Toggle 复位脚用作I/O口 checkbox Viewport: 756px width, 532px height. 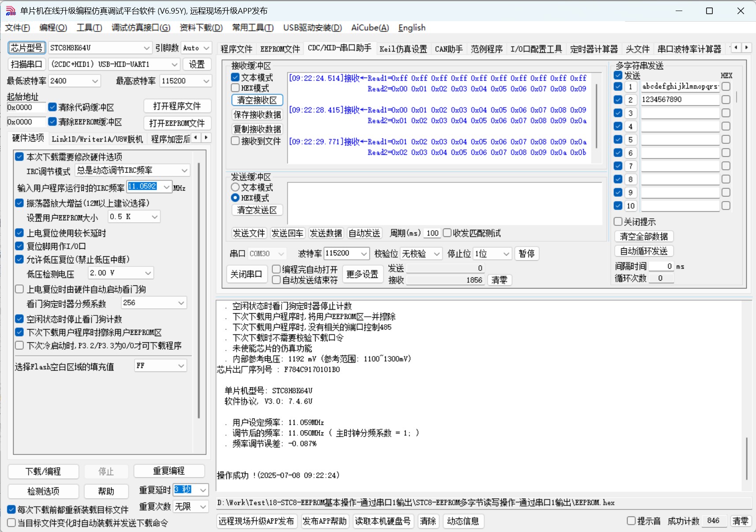click(x=19, y=246)
